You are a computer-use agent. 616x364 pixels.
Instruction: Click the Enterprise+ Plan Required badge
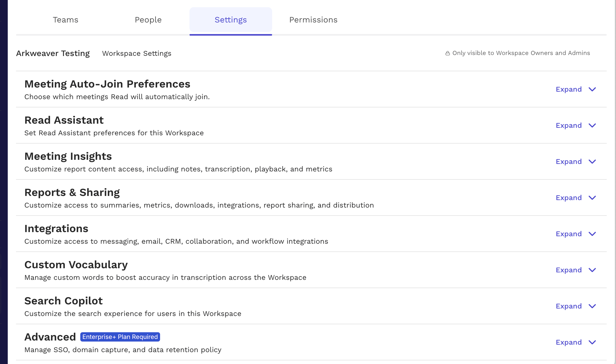pyautogui.click(x=120, y=337)
